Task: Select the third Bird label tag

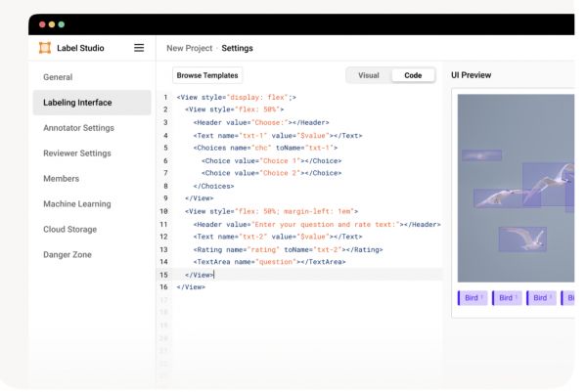Action: pyautogui.click(x=540, y=298)
